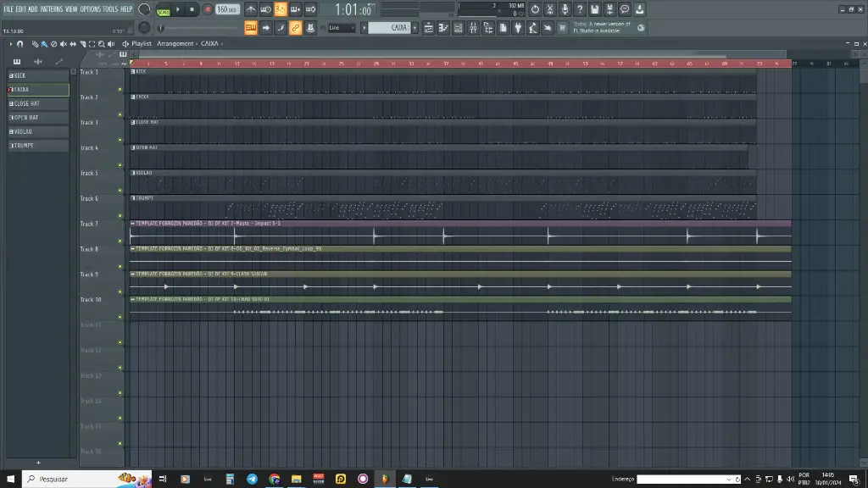The width and height of the screenshot is (868, 488).
Task: Open the plugin picker plug icon
Action: tap(518, 28)
